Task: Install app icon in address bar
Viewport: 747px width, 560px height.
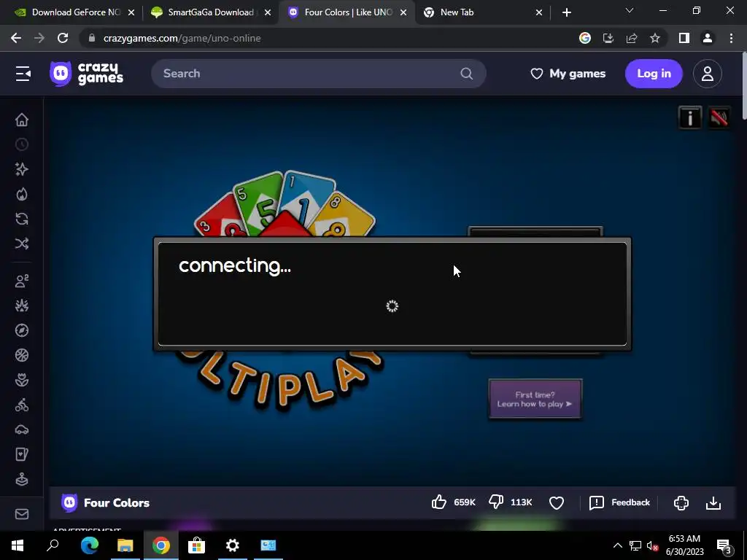Action: [608, 38]
